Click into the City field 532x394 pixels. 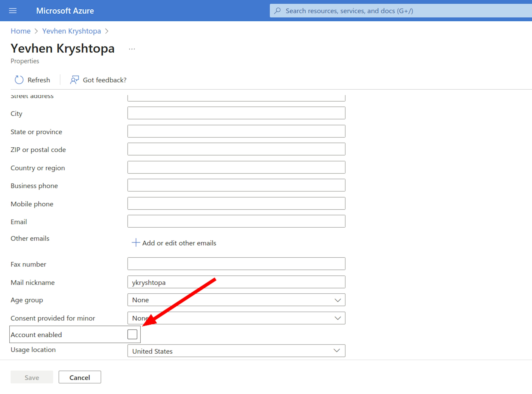[236, 113]
